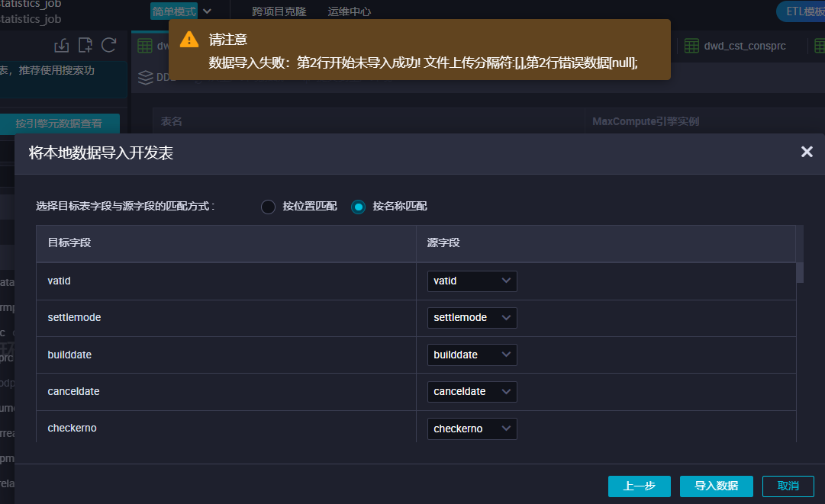Viewport: 825px width, 504px height.
Task: Open the builddate source field dropdown
Action: pyautogui.click(x=472, y=355)
